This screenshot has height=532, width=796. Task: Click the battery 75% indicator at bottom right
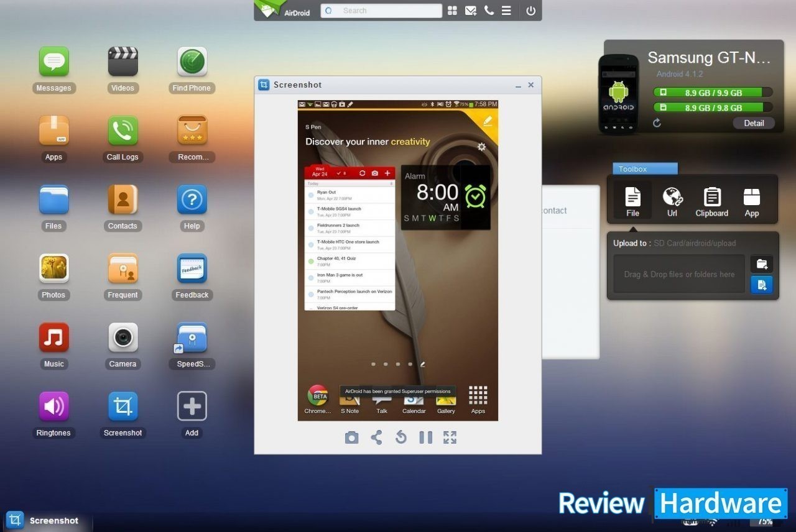point(765,522)
